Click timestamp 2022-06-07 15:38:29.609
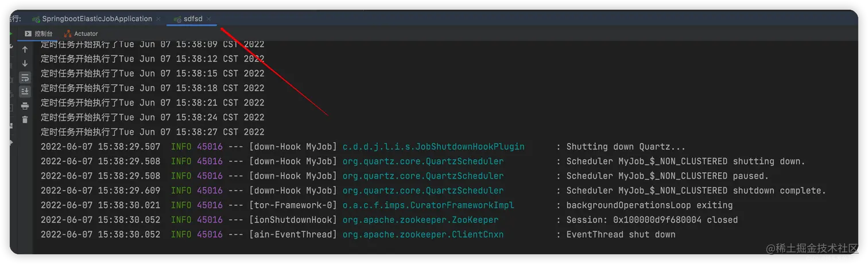 click(100, 191)
